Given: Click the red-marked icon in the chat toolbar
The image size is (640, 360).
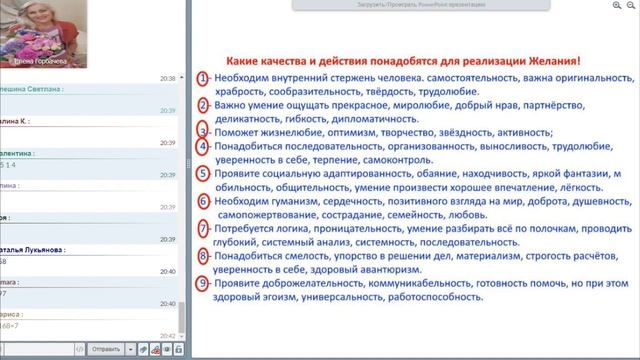Looking at the screenshot, I should [x=156, y=349].
